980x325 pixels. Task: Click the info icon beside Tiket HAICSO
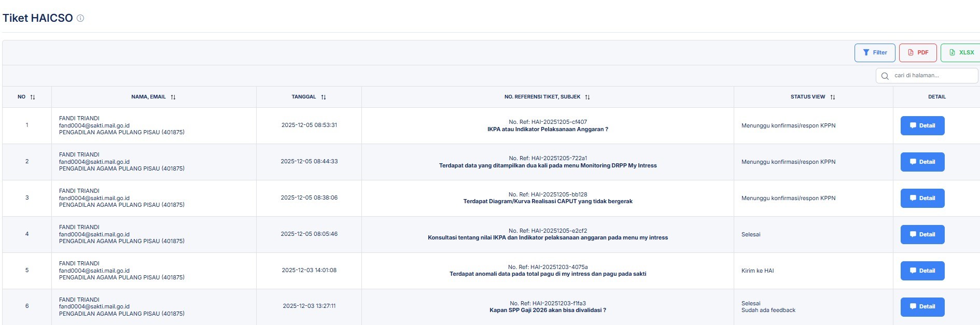coord(80,18)
